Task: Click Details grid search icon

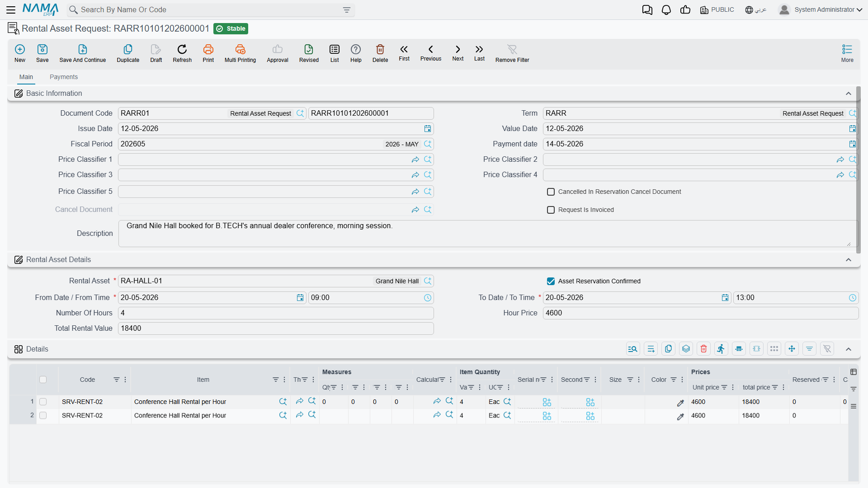Action: (633, 349)
